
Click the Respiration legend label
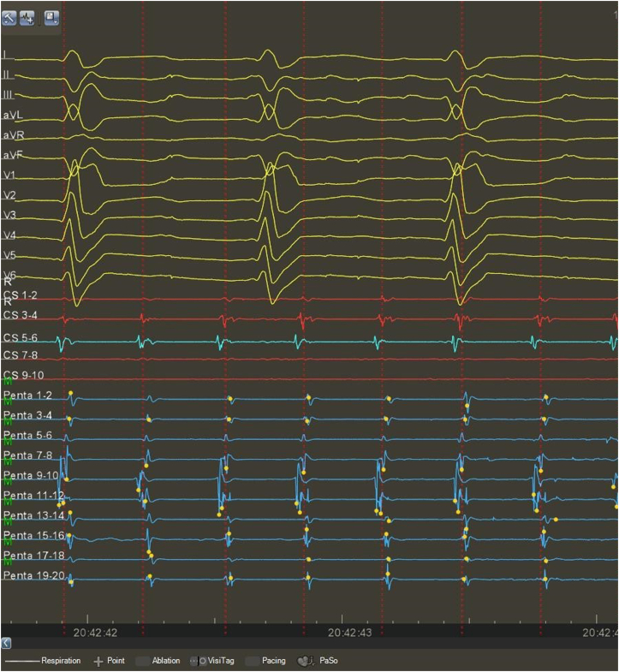coord(61,660)
